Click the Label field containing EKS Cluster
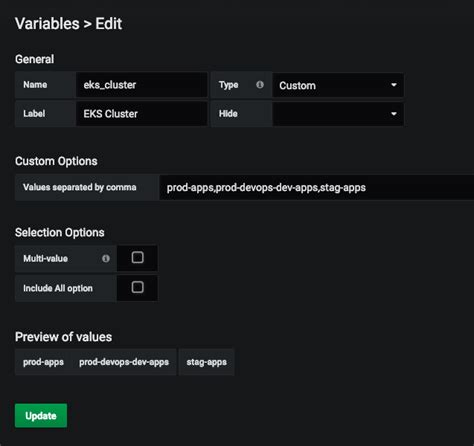 point(142,114)
